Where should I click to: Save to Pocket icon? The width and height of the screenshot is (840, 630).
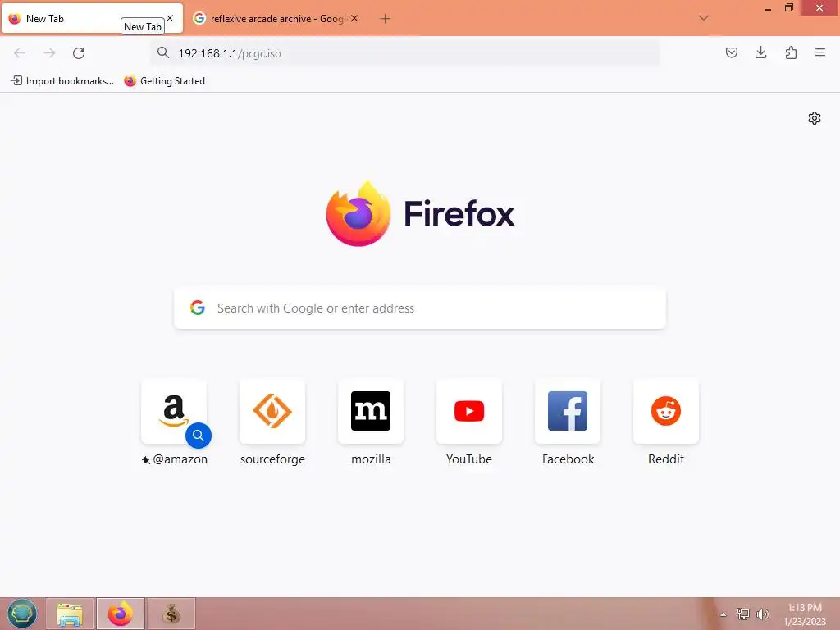point(731,52)
